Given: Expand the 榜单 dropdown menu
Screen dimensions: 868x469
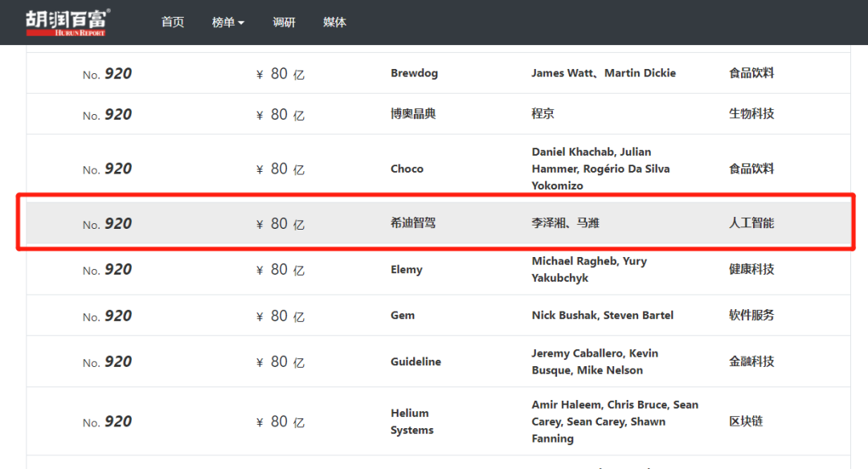Looking at the screenshot, I should pos(227,22).
